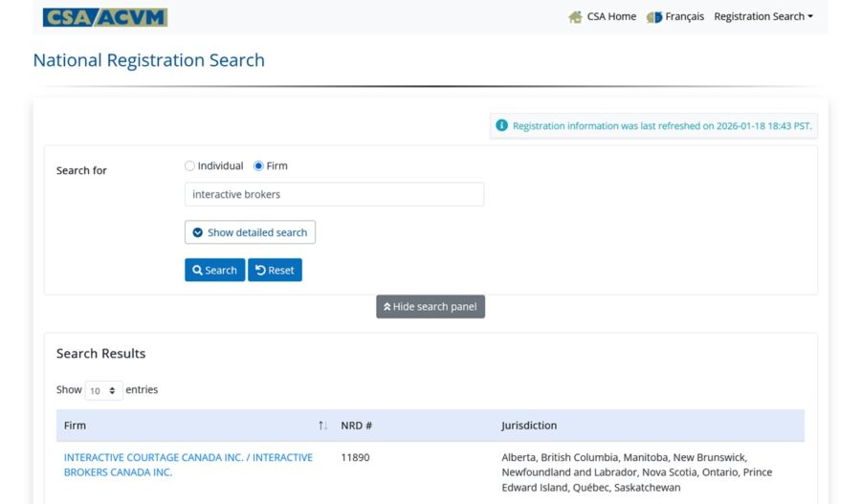The image size is (861, 504).
Task: Select the Firm radio button
Action: (x=258, y=165)
